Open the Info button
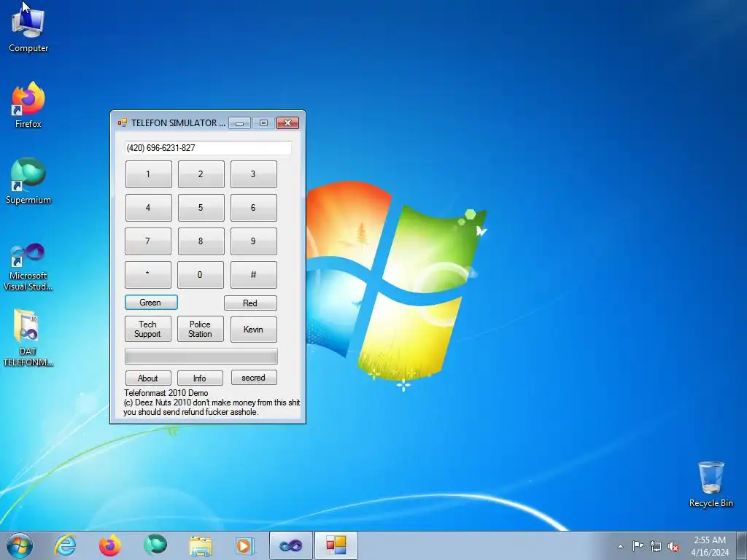This screenshot has height=560, width=747. (200, 378)
